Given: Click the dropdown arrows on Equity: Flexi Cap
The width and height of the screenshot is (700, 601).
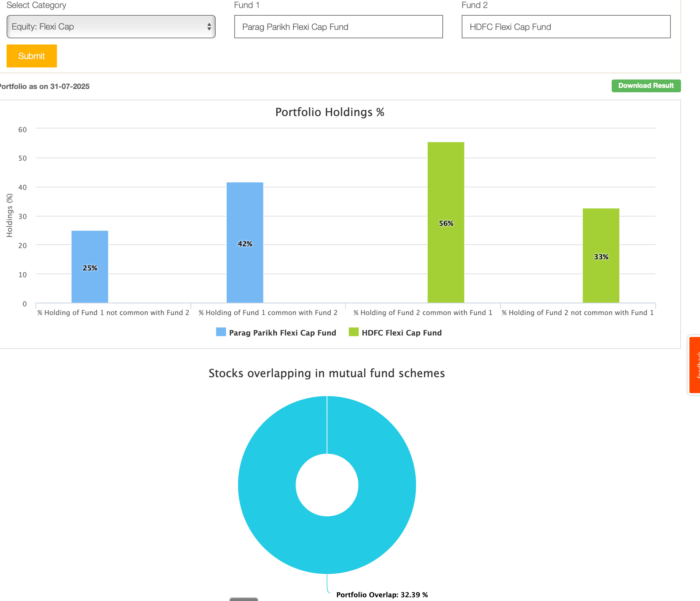Looking at the screenshot, I should pos(209,27).
